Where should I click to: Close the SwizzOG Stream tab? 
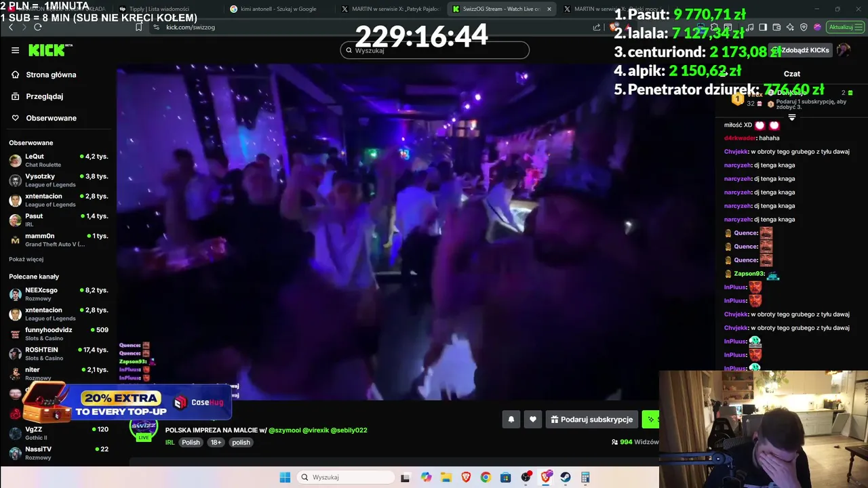pos(549,9)
